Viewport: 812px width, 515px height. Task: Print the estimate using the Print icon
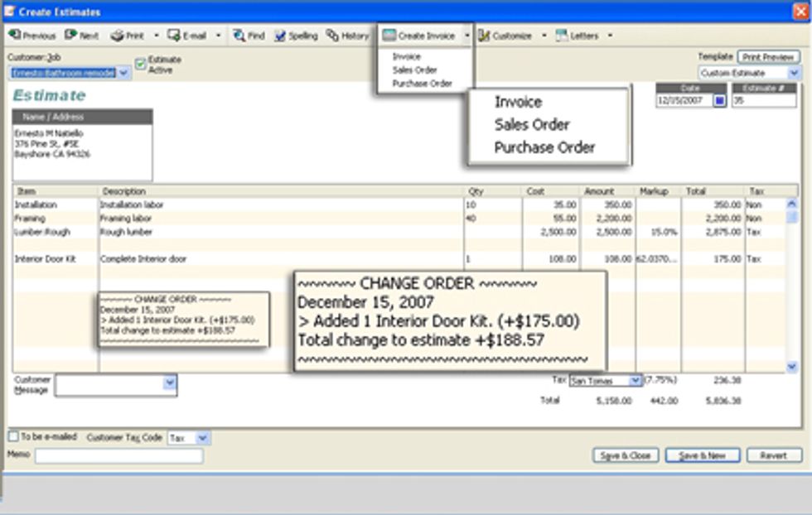coord(128,36)
